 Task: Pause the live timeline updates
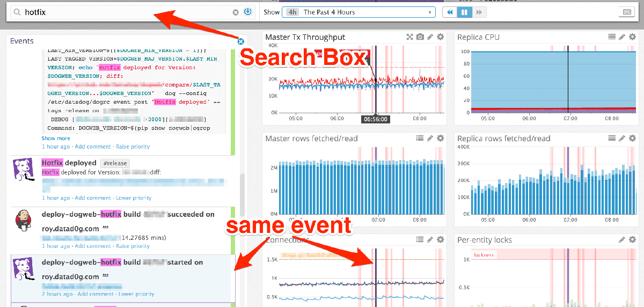pos(464,12)
